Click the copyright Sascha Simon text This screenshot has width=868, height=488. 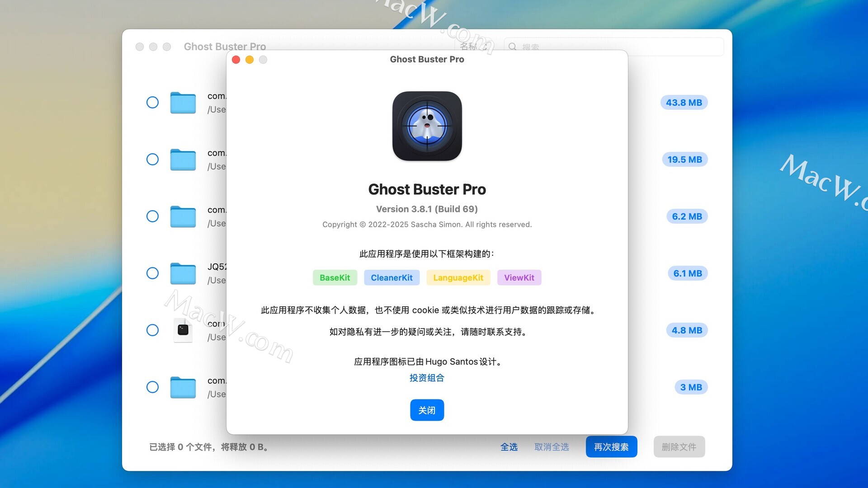[x=427, y=225]
